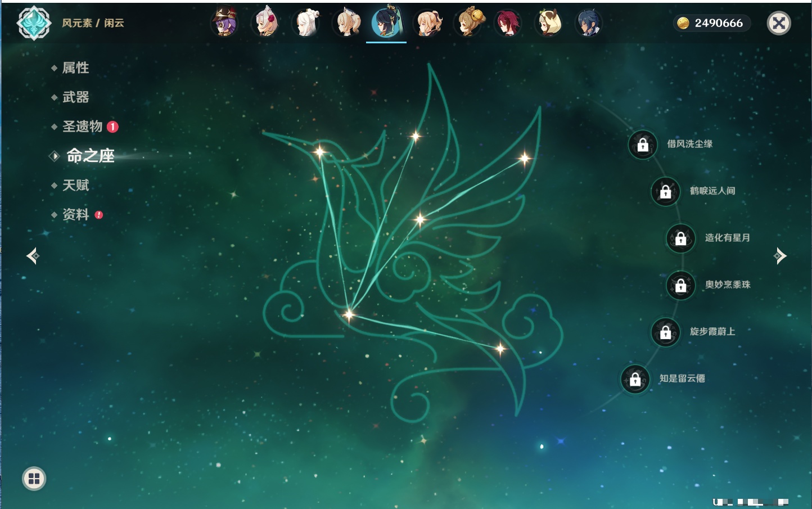
Task: Select the white-haired character with hair bun
Action: [306, 23]
